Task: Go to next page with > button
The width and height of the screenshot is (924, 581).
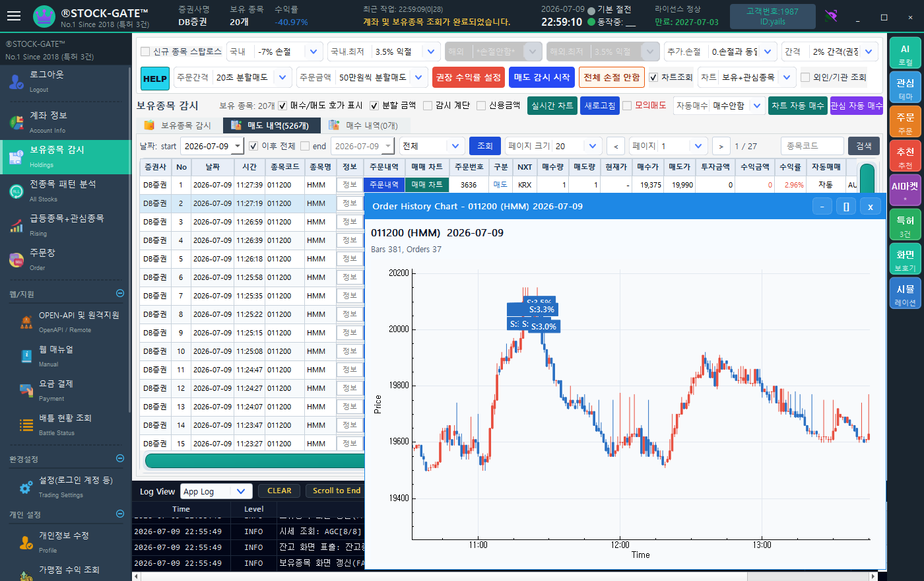Action: pyautogui.click(x=721, y=146)
